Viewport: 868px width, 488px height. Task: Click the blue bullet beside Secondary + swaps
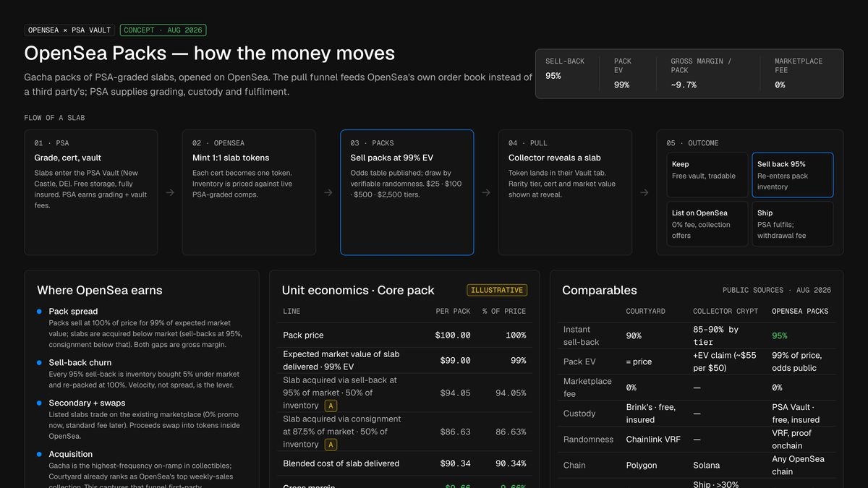coord(39,403)
